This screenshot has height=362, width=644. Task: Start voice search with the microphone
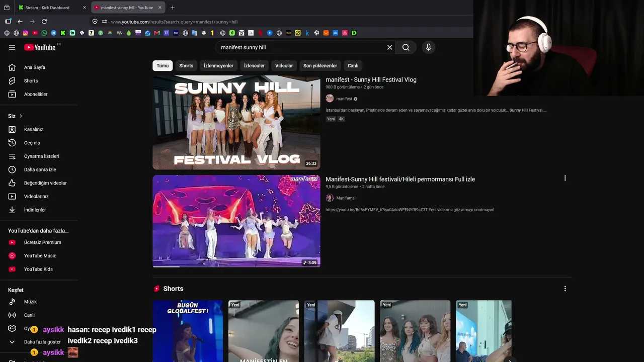(429, 47)
